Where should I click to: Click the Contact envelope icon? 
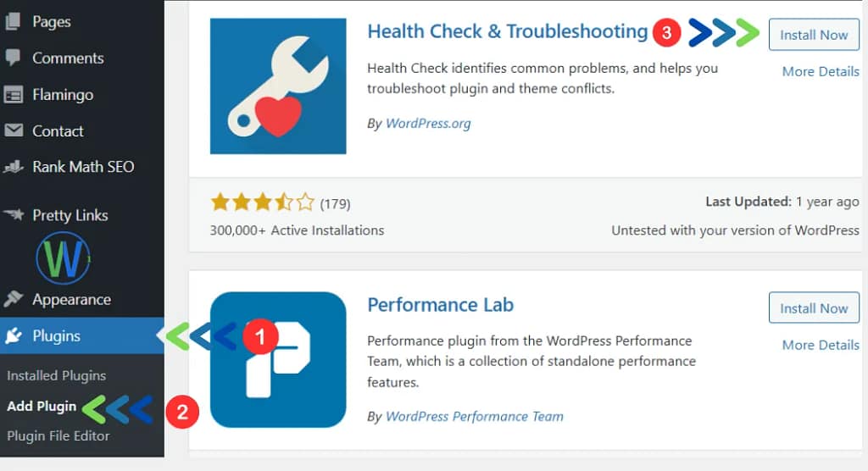pos(13,130)
